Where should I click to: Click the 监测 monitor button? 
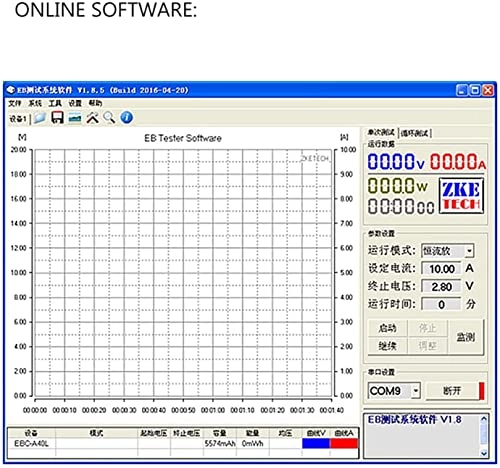point(466,337)
